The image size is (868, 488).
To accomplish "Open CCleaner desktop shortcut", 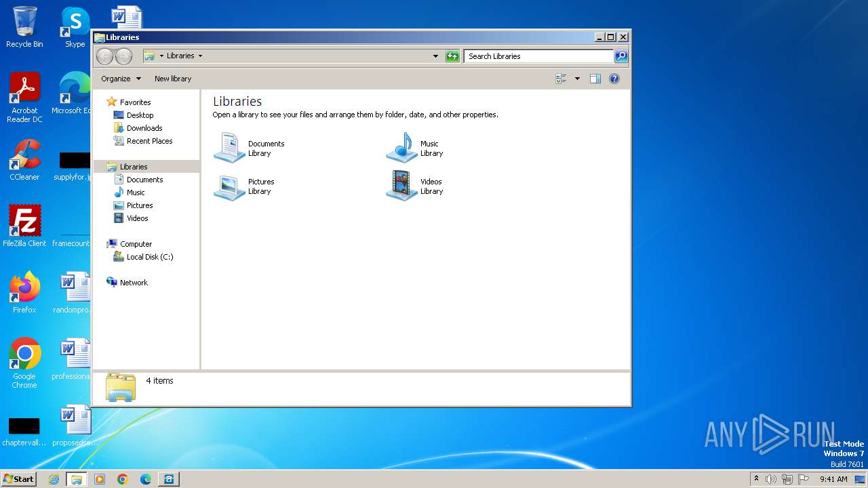I will point(24,160).
